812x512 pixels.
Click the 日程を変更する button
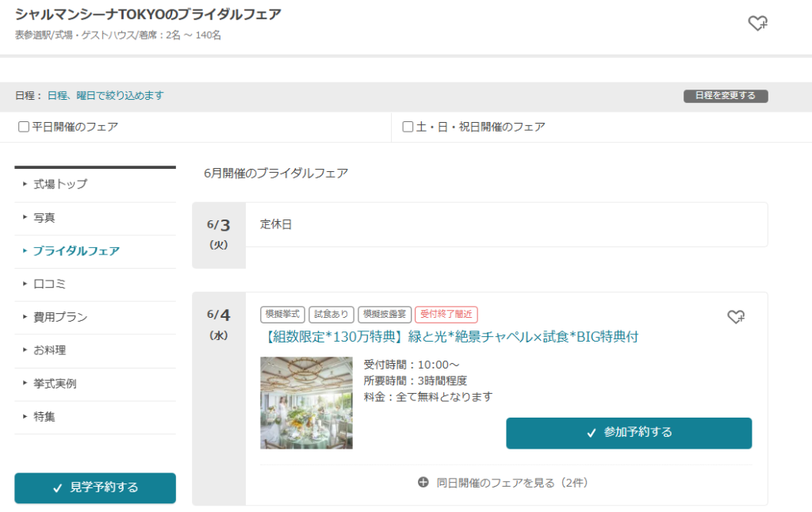point(726,96)
